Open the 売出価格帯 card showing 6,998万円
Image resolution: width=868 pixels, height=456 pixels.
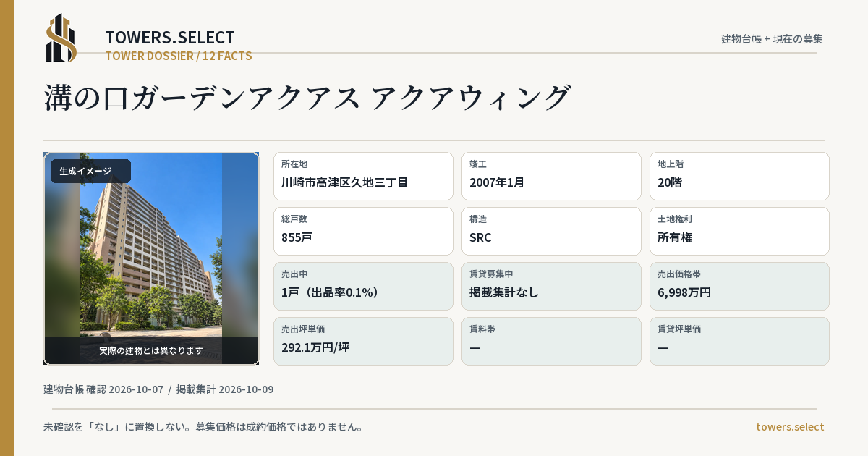[739, 286]
